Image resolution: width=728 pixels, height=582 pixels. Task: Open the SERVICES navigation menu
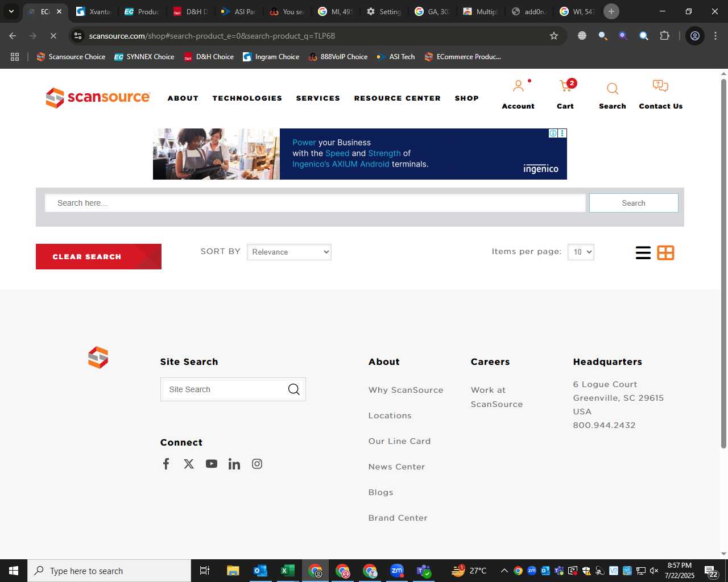[x=318, y=98]
